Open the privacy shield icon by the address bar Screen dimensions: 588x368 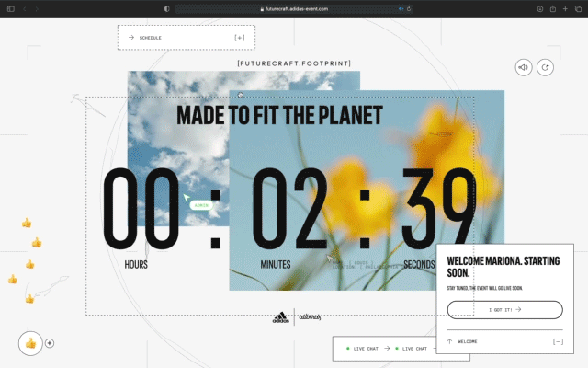click(167, 9)
